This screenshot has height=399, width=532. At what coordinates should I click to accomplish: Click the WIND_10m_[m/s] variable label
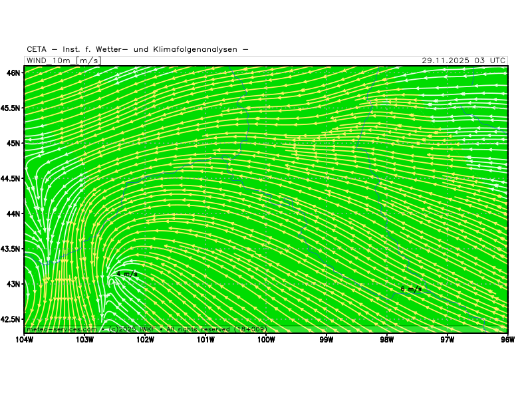tap(63, 61)
